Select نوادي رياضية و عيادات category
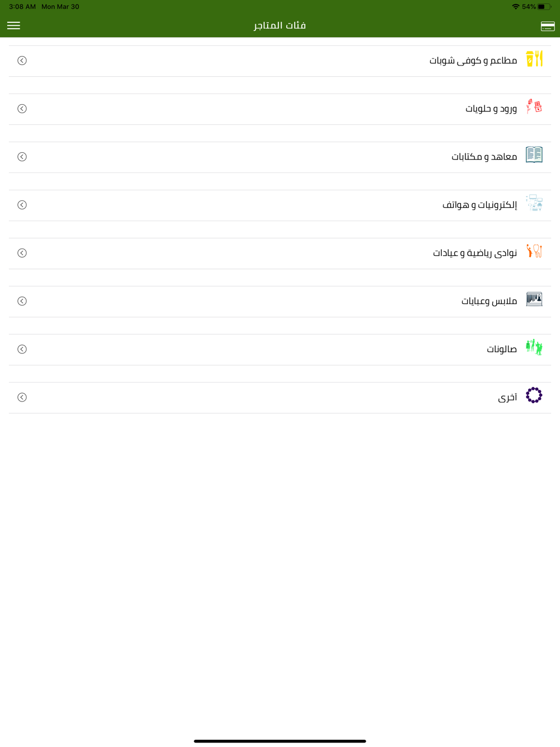Screen dimensions: 560x747 click(475, 253)
